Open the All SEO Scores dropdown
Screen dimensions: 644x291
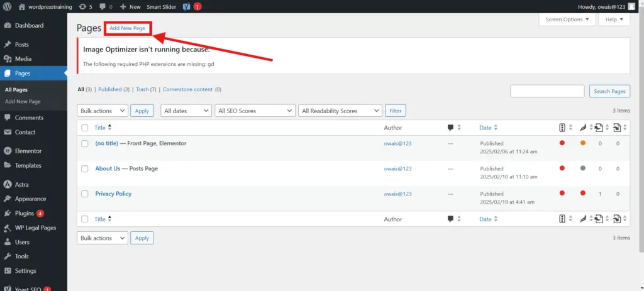[x=255, y=111]
